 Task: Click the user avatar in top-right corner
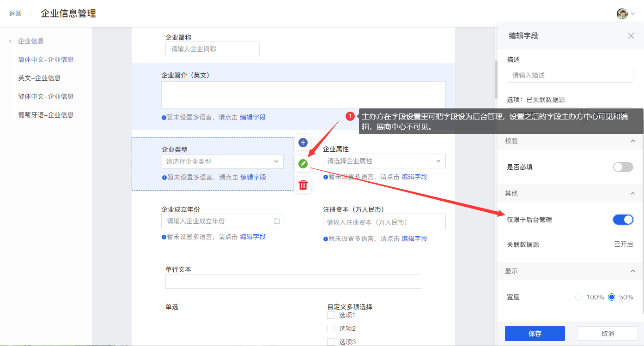(622, 13)
